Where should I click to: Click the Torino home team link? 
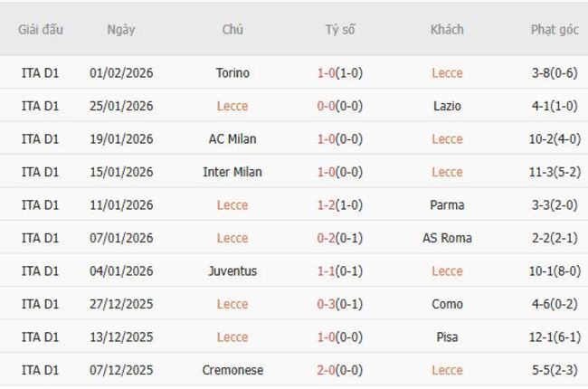[x=232, y=73]
